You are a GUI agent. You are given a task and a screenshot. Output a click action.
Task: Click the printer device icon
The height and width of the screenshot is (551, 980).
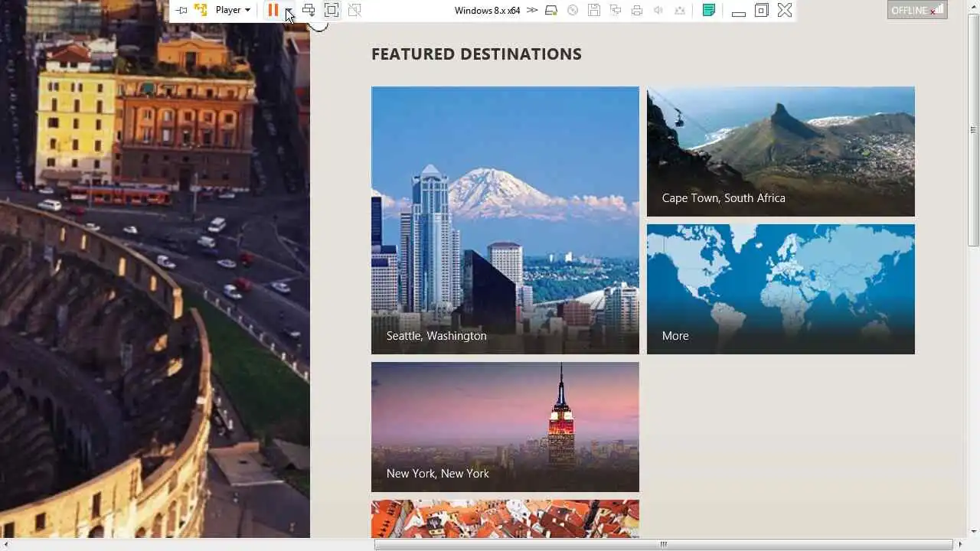click(x=637, y=10)
